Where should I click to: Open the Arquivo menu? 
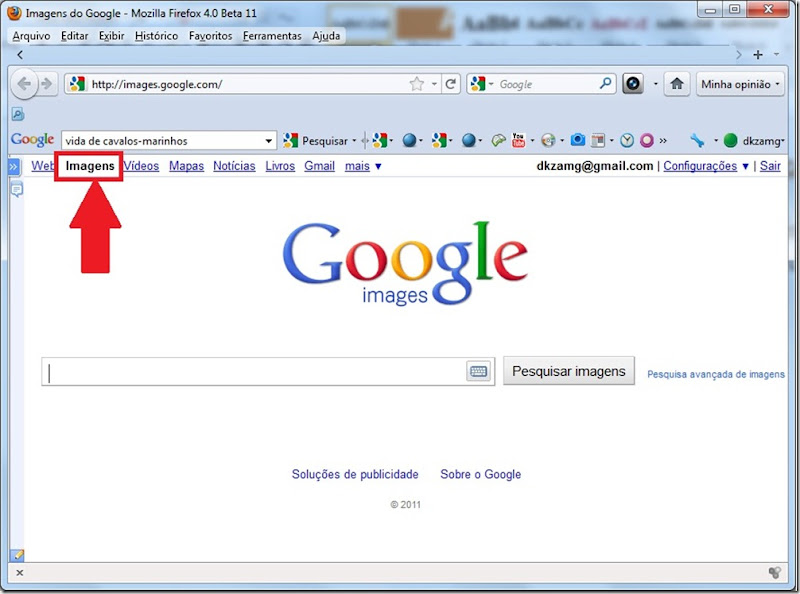pyautogui.click(x=31, y=36)
